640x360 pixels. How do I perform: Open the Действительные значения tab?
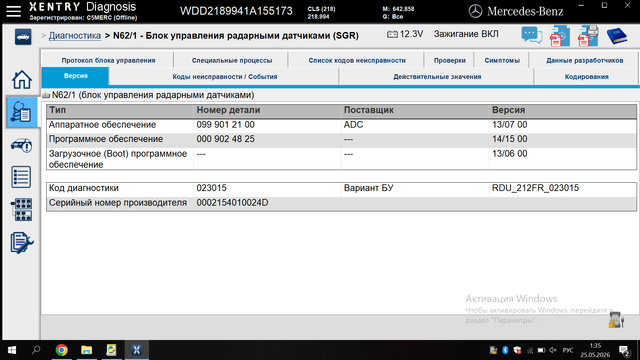tap(437, 77)
